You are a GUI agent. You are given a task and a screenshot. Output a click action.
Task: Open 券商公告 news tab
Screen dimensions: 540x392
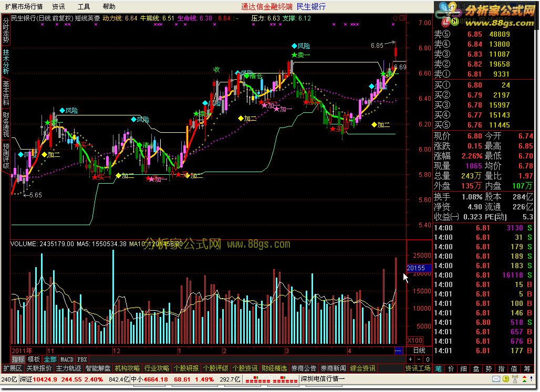pyautogui.click(x=304, y=368)
